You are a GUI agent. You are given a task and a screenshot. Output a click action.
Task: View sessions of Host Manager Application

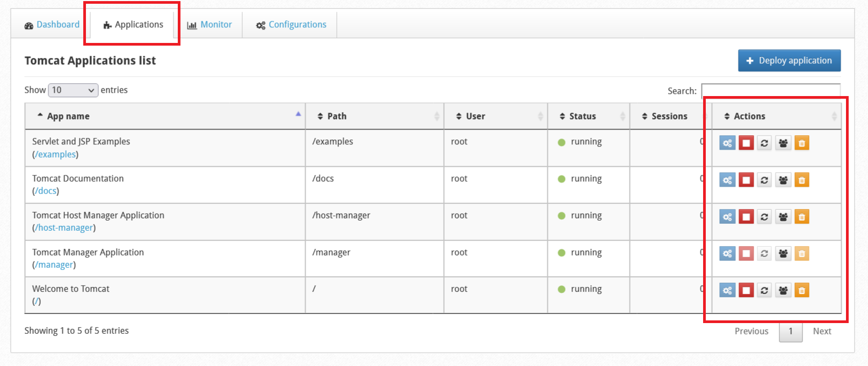(x=783, y=217)
